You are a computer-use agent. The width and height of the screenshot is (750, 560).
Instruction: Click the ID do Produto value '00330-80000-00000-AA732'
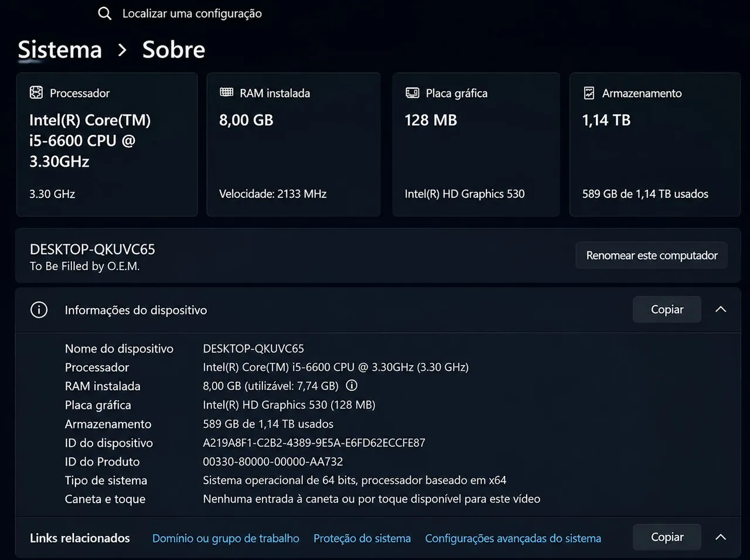tap(273, 462)
